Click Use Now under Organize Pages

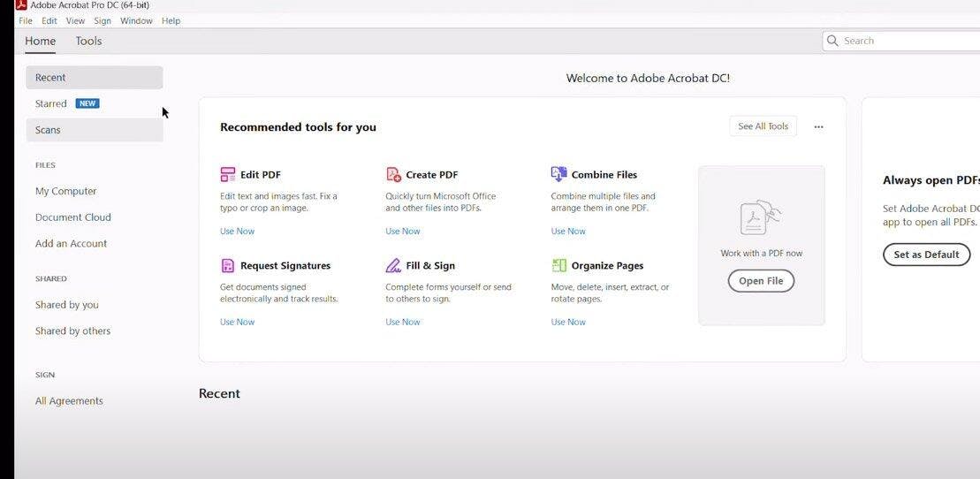(x=568, y=322)
